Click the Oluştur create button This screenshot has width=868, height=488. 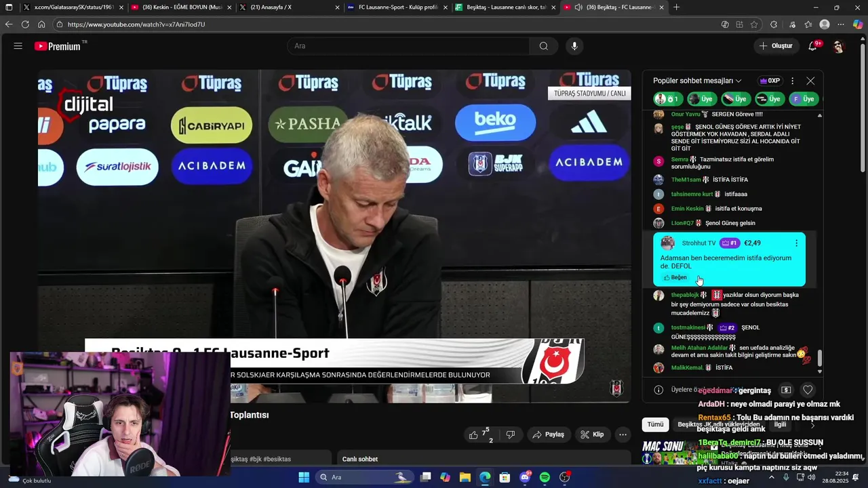pos(776,46)
